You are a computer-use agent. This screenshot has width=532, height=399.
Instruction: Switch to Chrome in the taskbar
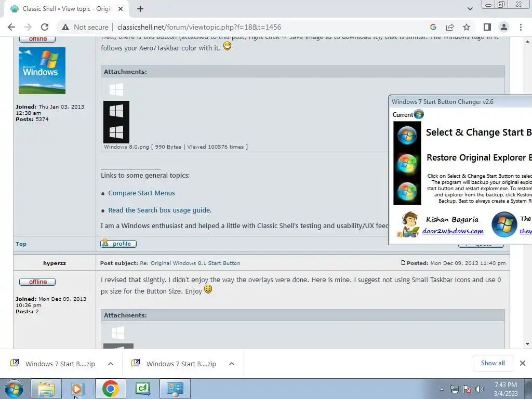pyautogui.click(x=110, y=389)
